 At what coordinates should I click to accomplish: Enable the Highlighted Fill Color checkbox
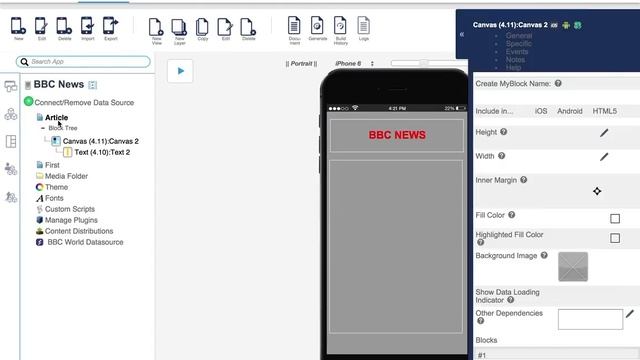(615, 238)
